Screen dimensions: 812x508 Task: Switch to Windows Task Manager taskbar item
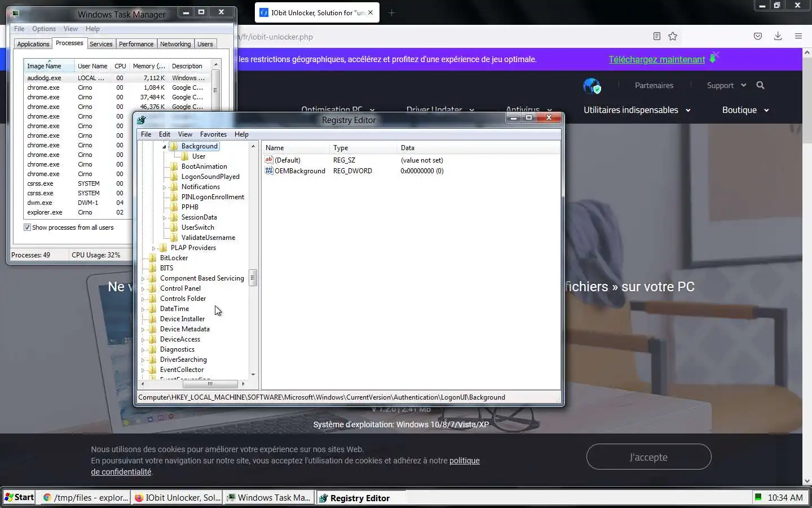pos(269,497)
